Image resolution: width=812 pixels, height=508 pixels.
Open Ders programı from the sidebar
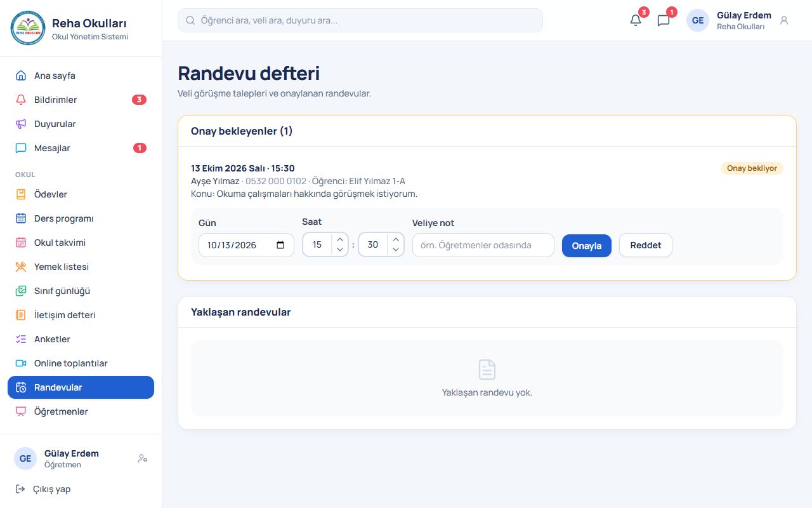(81, 218)
